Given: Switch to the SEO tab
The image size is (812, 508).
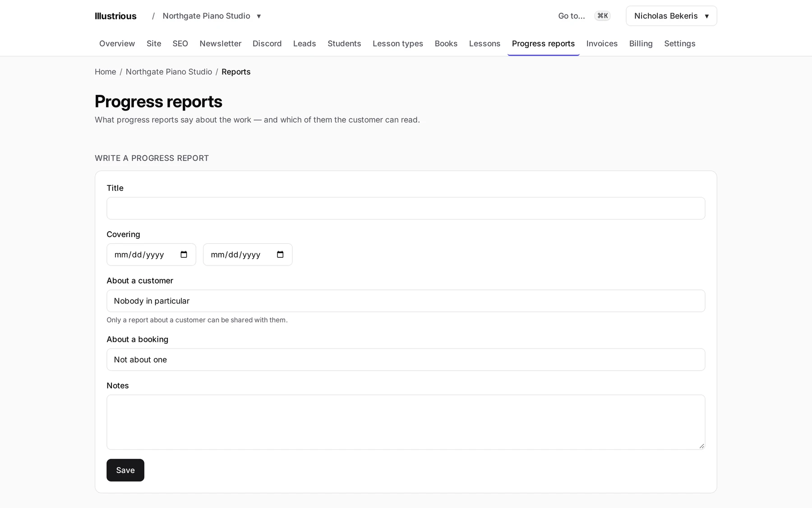Looking at the screenshot, I should point(180,43).
